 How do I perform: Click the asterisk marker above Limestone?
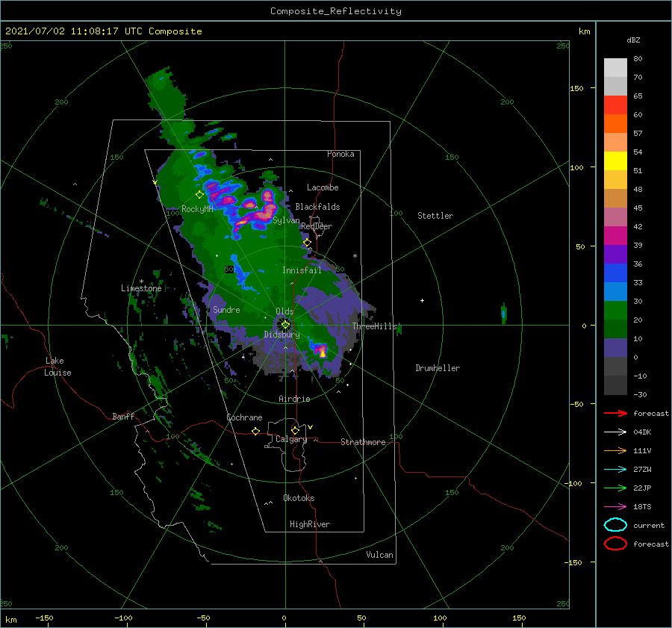141,282
